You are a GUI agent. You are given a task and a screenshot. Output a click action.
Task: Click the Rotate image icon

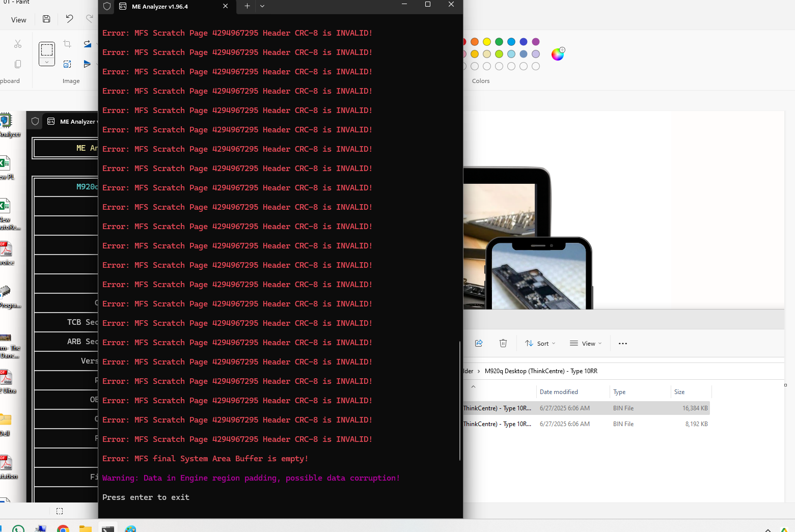pyautogui.click(x=88, y=44)
